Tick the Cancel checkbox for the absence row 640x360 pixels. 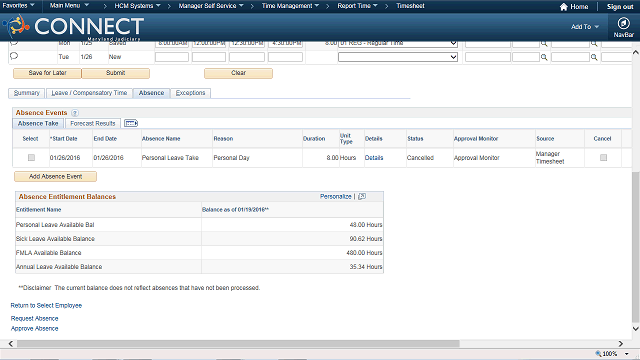(x=603, y=158)
